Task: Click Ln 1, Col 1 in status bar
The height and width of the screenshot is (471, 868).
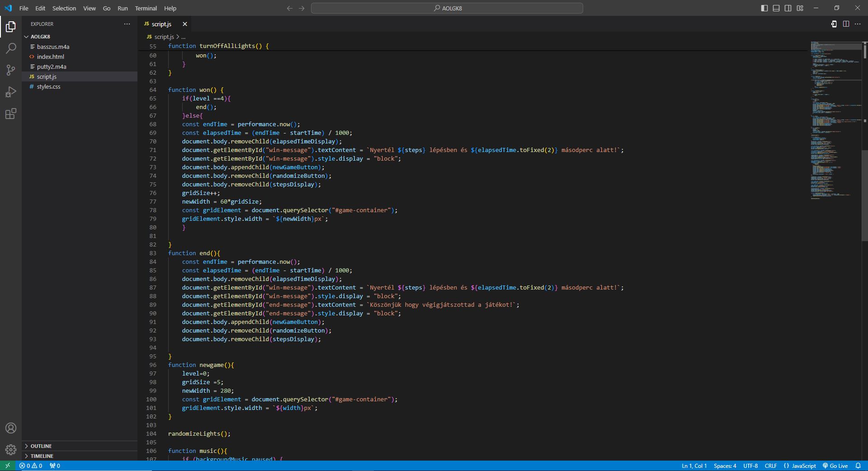Action: (x=694, y=466)
